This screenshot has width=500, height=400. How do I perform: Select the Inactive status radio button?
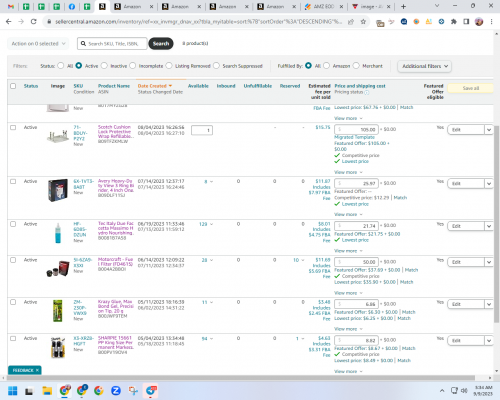pos(104,66)
